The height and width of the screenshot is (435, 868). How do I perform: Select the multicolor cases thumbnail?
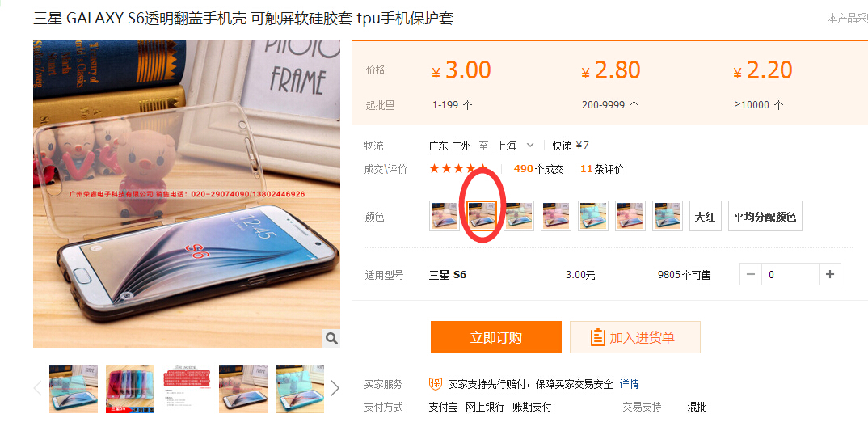click(x=130, y=388)
